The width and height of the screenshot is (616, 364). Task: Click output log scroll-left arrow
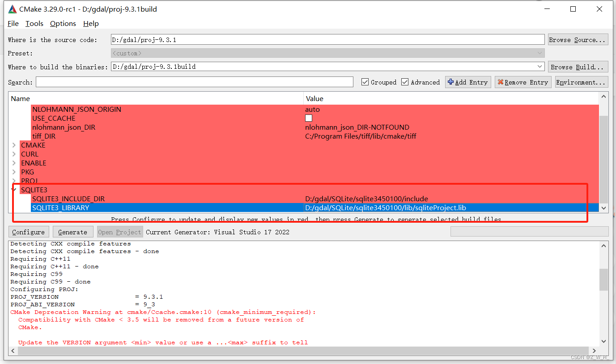[13, 351]
